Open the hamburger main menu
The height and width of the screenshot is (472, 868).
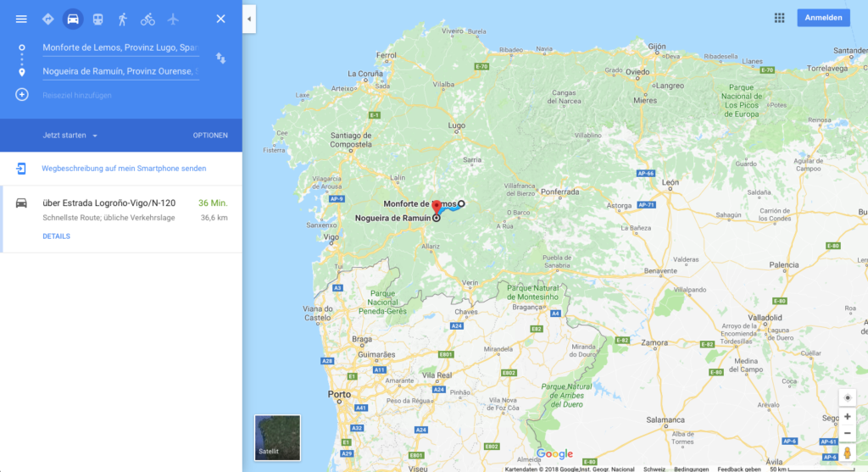pyautogui.click(x=21, y=19)
